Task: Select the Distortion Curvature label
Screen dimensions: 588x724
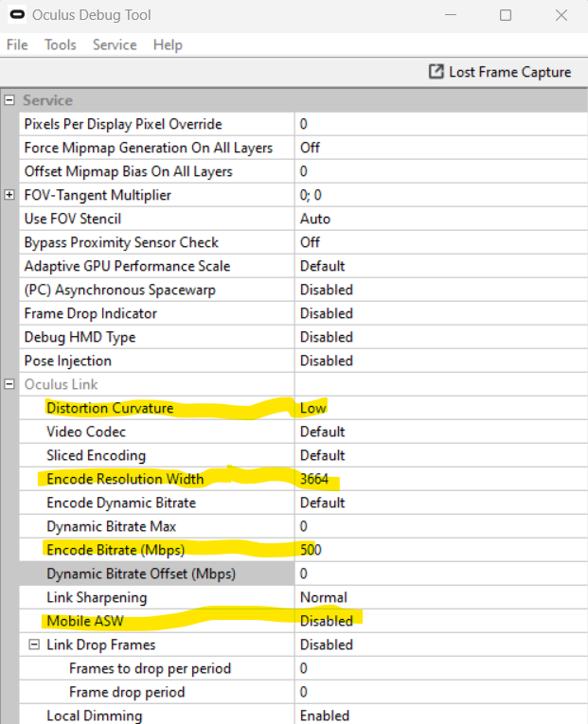Action: [x=110, y=408]
